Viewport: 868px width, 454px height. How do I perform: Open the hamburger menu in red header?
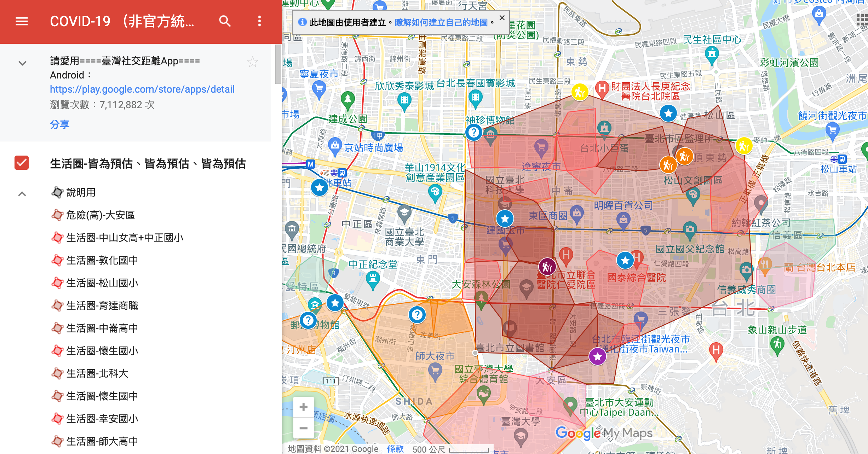22,22
